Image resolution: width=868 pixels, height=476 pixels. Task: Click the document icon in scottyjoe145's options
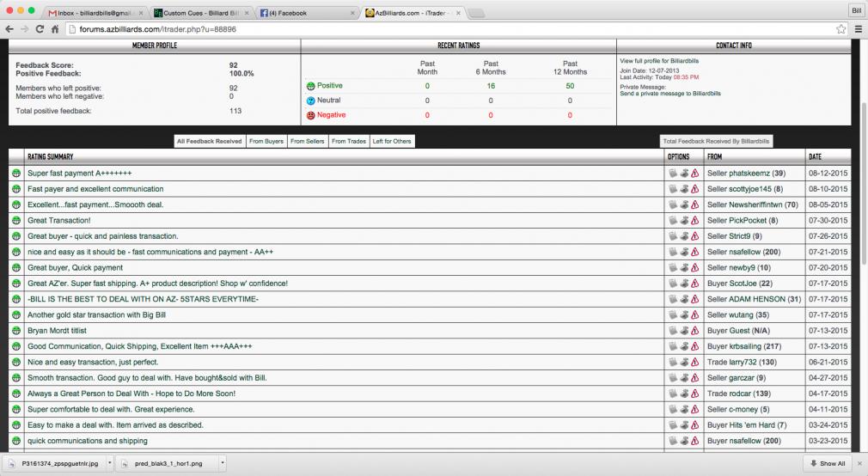pyautogui.click(x=673, y=189)
